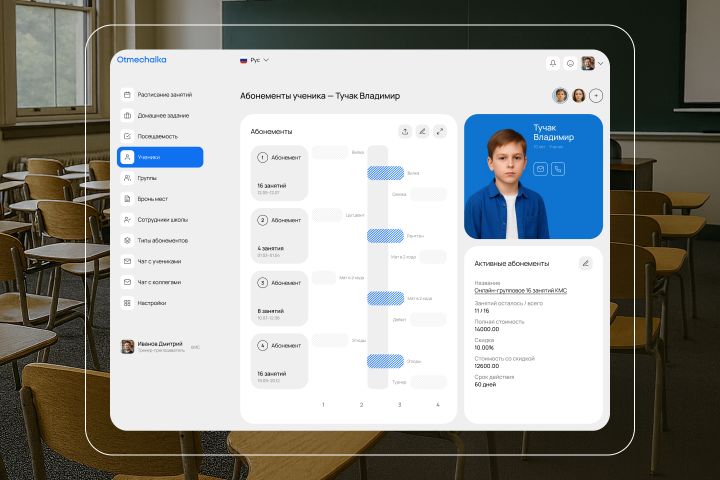The width and height of the screenshot is (720, 480).
Task: Open Типы абонементов in sidebar
Action: pos(160,240)
